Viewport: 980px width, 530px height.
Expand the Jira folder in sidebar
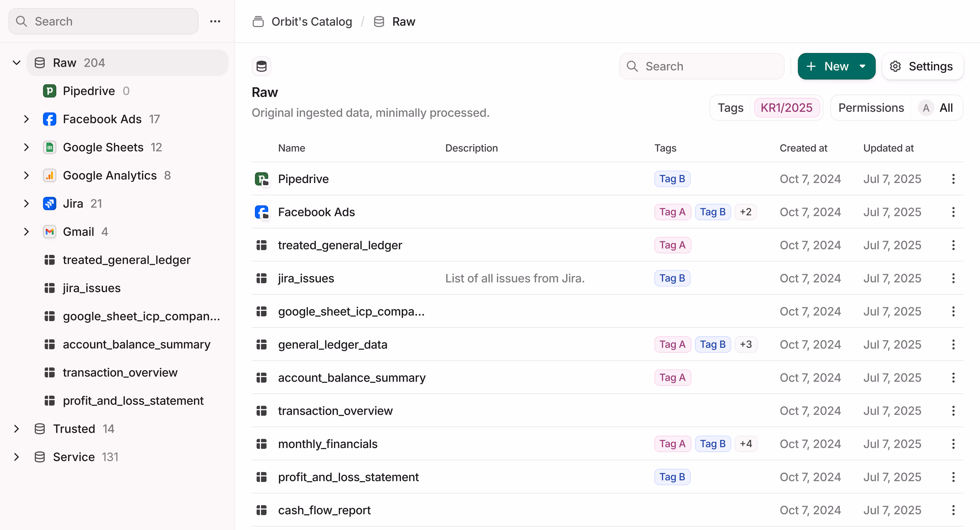[x=26, y=204]
